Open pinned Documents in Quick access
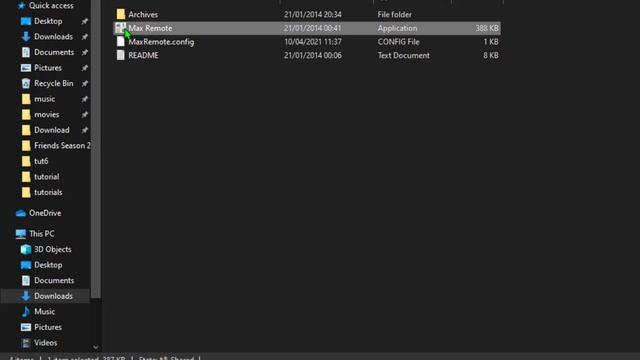 pos(54,52)
